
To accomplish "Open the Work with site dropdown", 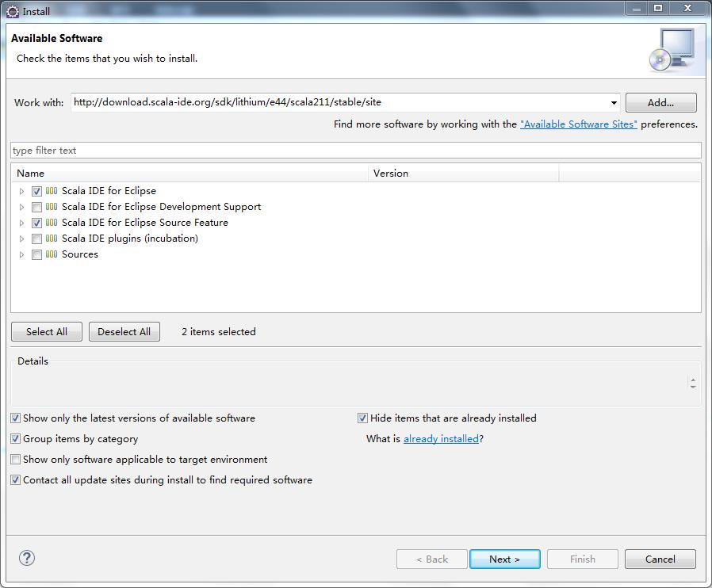I will coord(614,103).
